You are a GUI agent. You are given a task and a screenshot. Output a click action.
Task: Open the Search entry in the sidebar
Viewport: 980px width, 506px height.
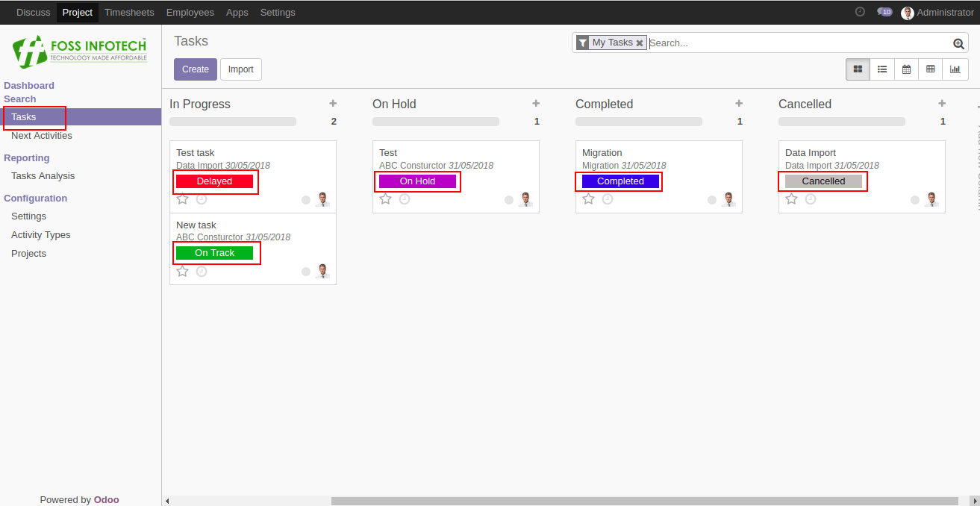(20, 99)
